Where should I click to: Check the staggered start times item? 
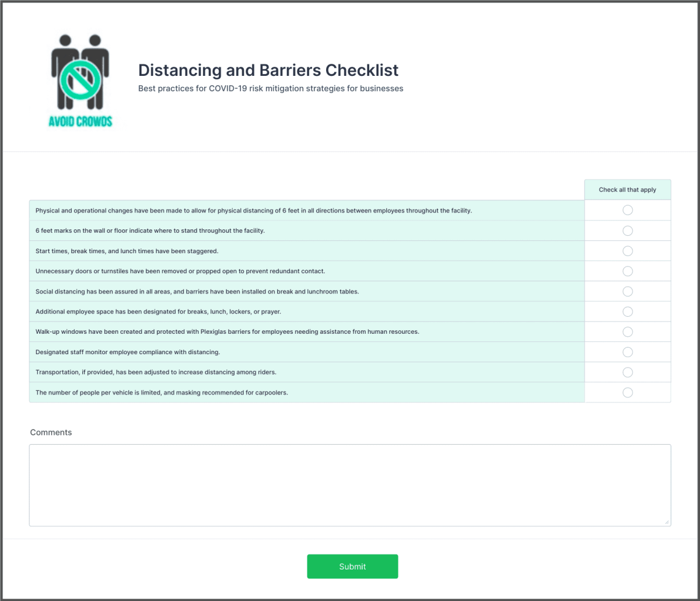pyautogui.click(x=627, y=250)
